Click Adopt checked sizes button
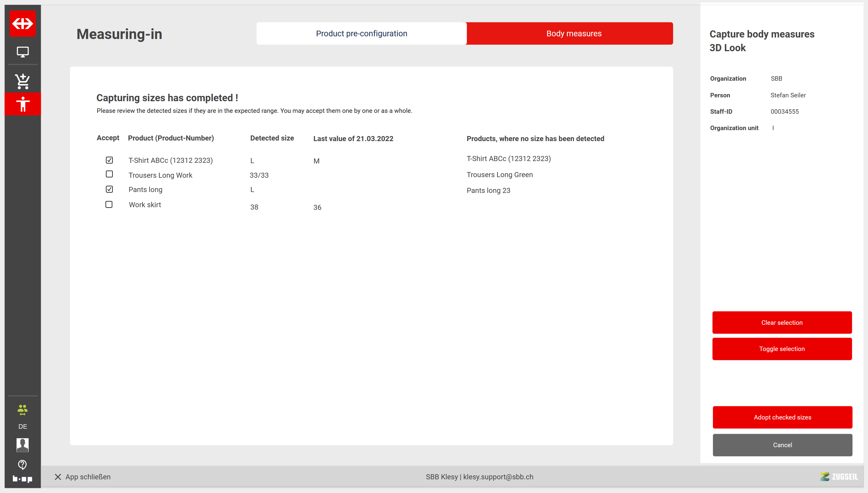Image resolution: width=868 pixels, height=493 pixels. (x=782, y=417)
